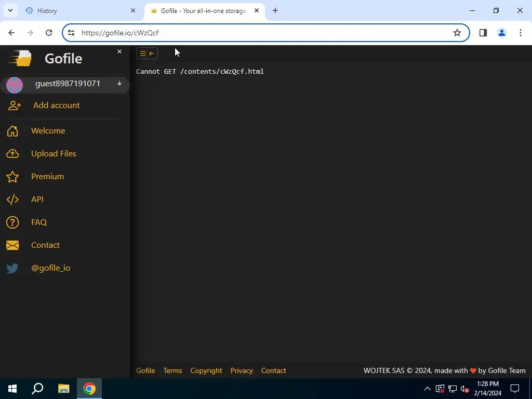This screenshot has height=399, width=532.
Task: Click the Contact envelope icon
Action: [x=12, y=245]
